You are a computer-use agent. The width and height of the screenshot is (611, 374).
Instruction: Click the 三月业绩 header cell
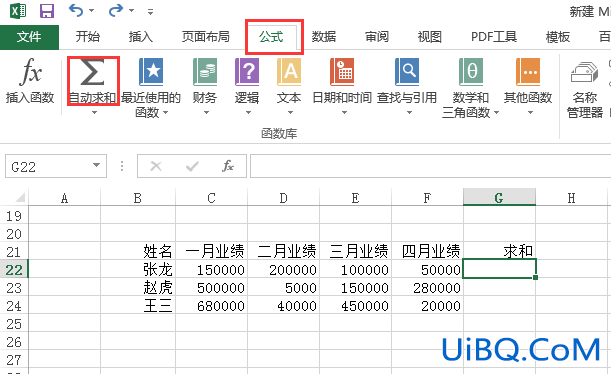pyautogui.click(x=355, y=251)
